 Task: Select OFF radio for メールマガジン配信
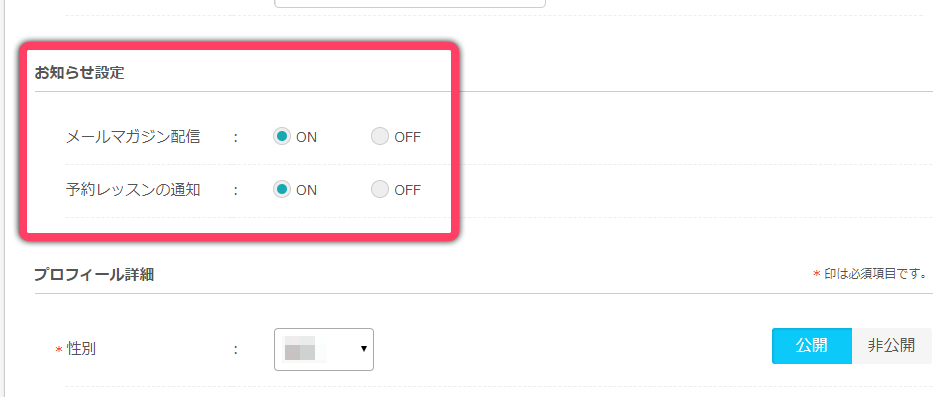[x=380, y=137]
